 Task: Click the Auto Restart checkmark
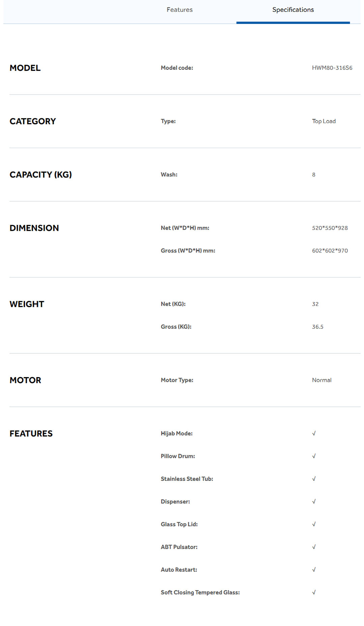coord(314,570)
